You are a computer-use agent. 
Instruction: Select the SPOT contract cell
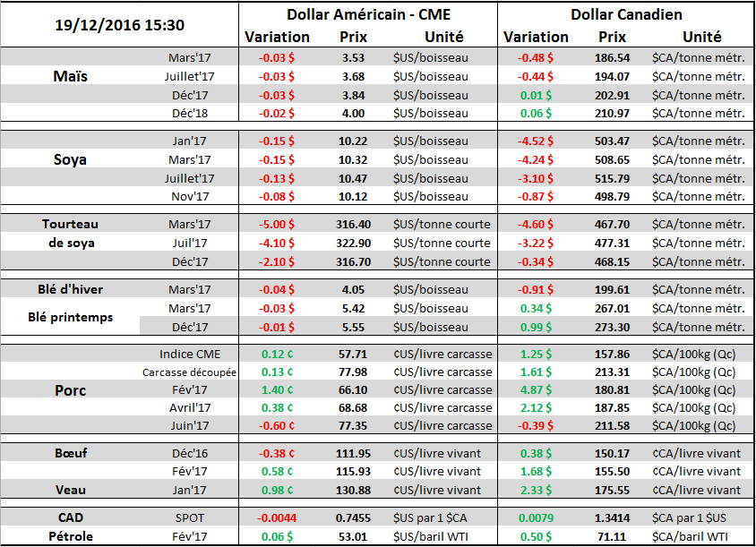189,517
